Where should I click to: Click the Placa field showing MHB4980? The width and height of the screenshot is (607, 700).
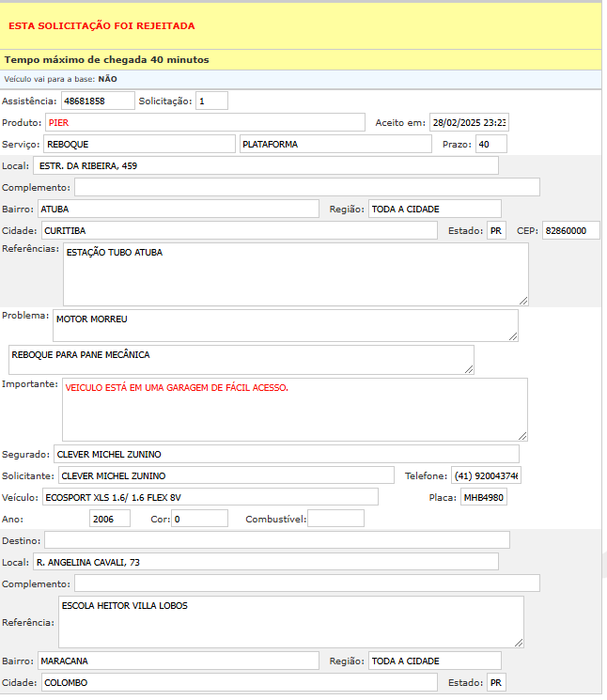click(483, 497)
